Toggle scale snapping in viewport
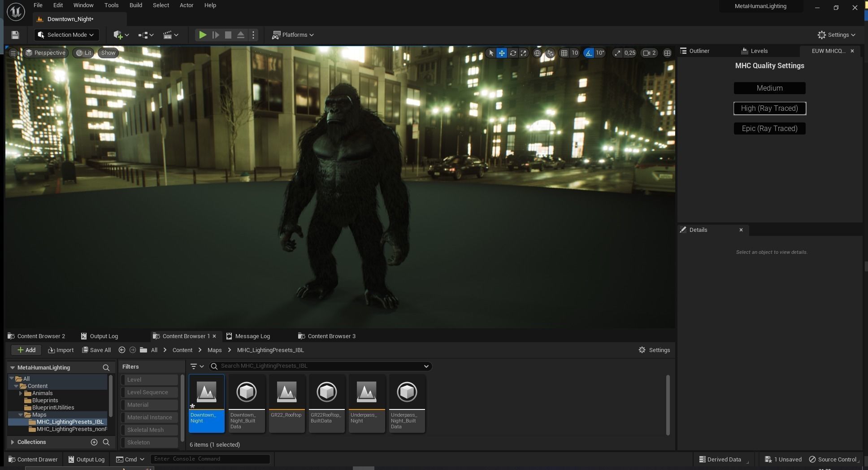This screenshot has height=470, width=868. coord(617,53)
